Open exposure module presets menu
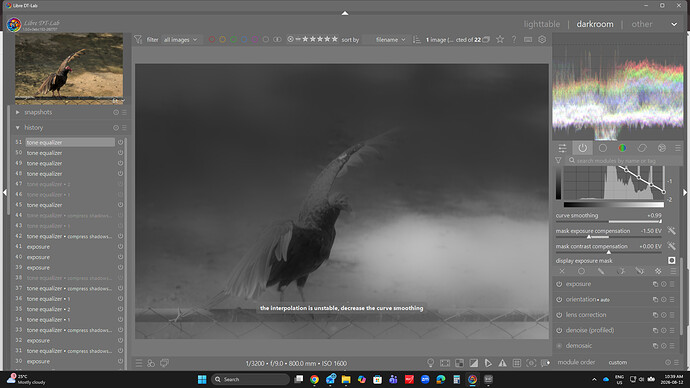The width and height of the screenshot is (690, 388). pyautogui.click(x=672, y=284)
